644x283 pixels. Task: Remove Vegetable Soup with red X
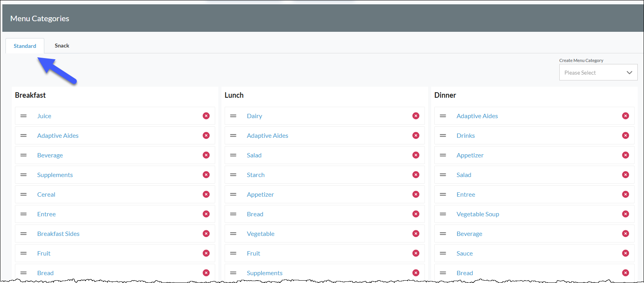626,214
